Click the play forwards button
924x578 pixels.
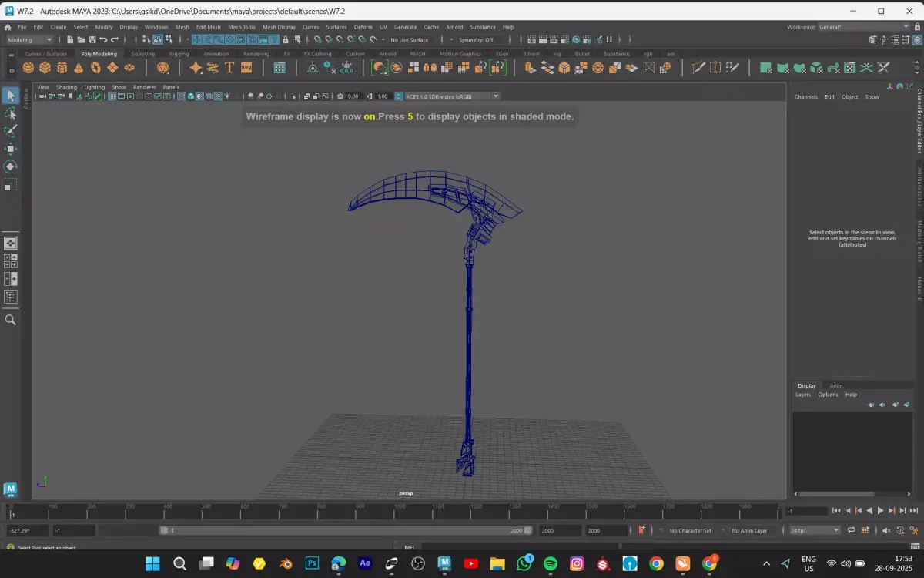point(881,510)
